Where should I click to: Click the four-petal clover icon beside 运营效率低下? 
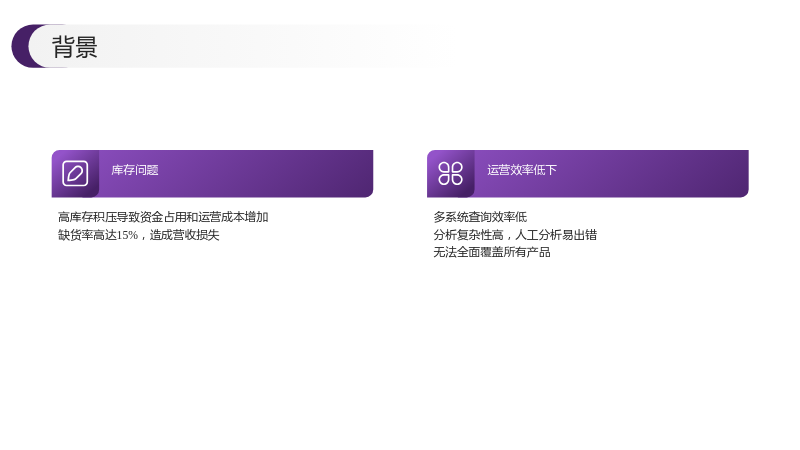point(451,173)
